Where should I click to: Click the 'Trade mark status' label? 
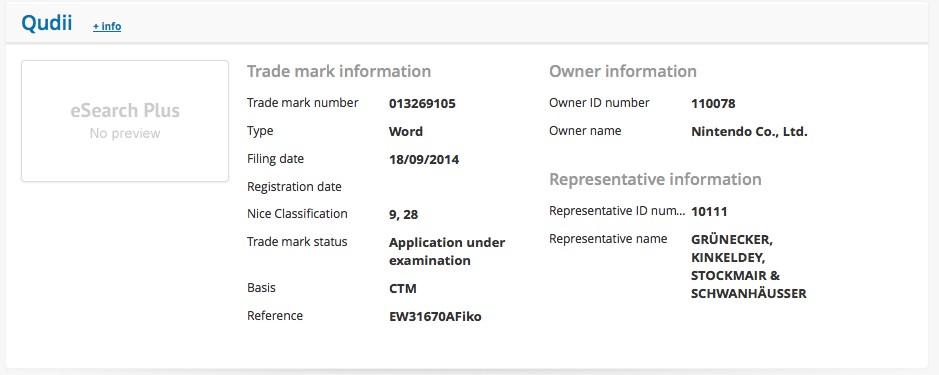click(297, 242)
